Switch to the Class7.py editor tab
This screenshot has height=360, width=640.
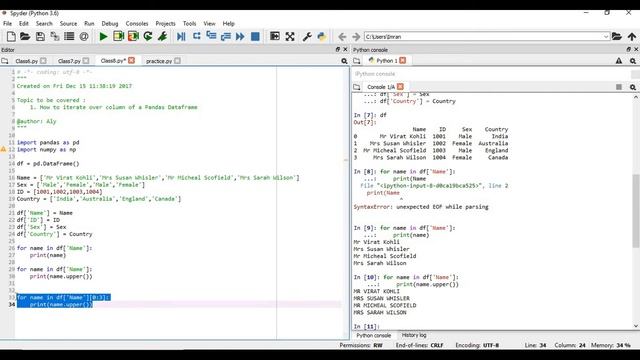coord(69,61)
